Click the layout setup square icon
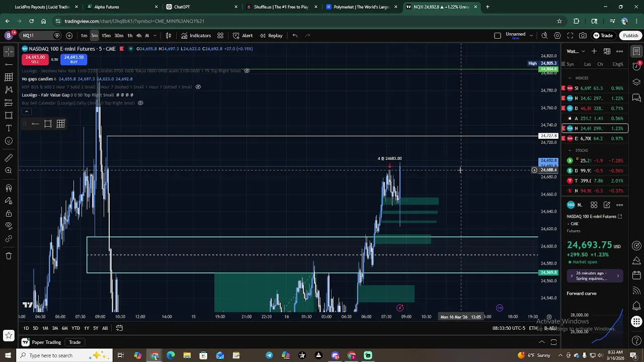This screenshot has width=644, height=362. [x=498, y=36]
